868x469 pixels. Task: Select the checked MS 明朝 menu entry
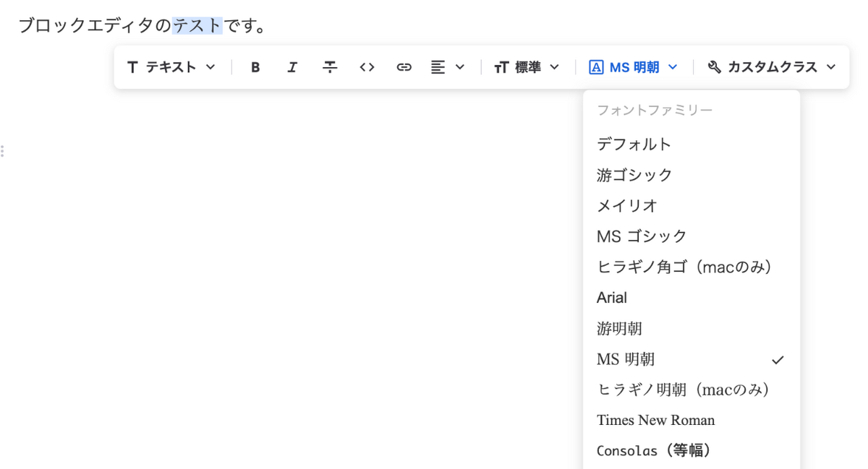point(626,358)
